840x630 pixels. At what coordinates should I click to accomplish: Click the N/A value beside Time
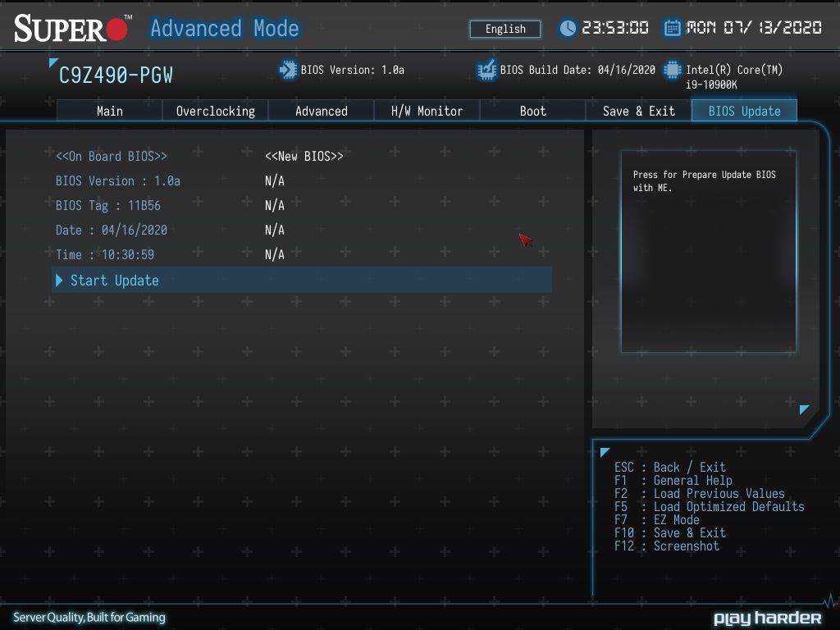pyautogui.click(x=274, y=255)
